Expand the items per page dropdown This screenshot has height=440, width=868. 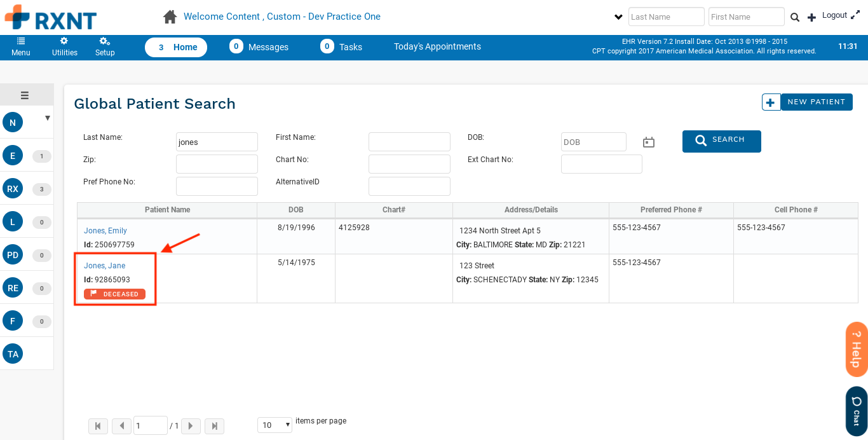(x=275, y=425)
